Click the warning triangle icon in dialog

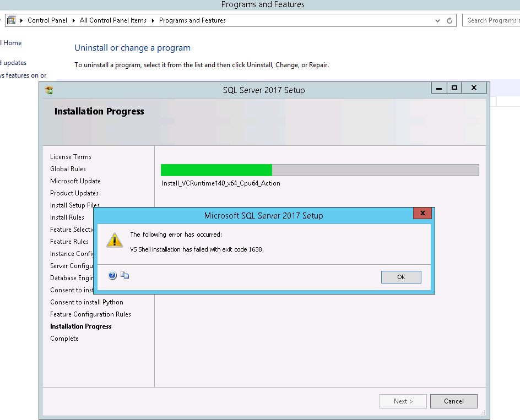[x=115, y=240]
